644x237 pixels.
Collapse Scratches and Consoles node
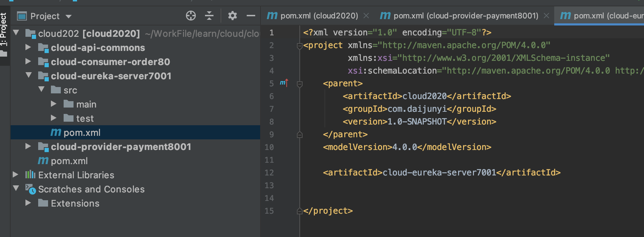[x=16, y=189]
